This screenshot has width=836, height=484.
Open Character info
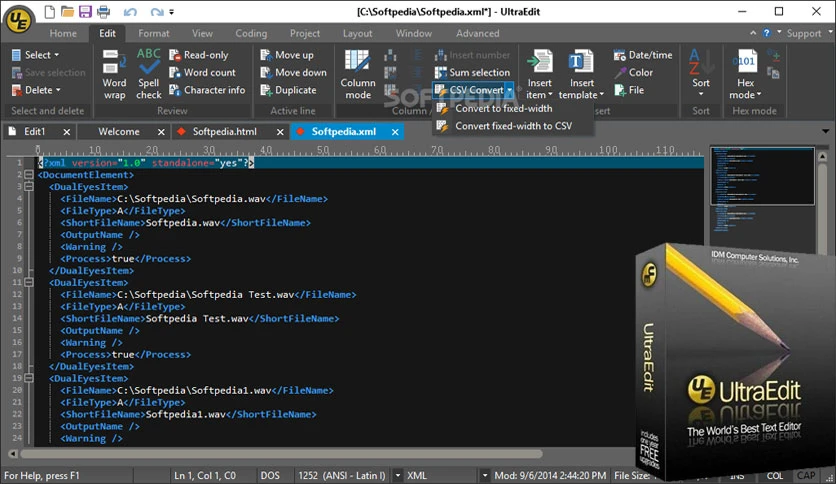207,90
